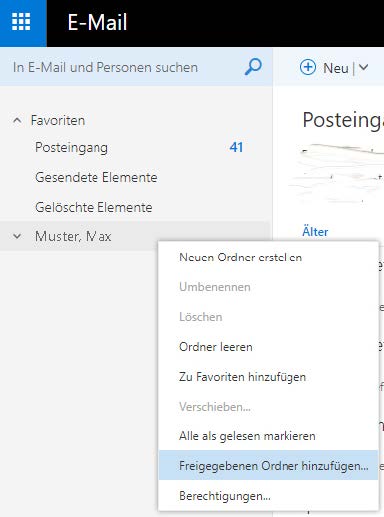The image size is (384, 517).
Task: Open the Neu dropdown arrow
Action: tap(363, 68)
